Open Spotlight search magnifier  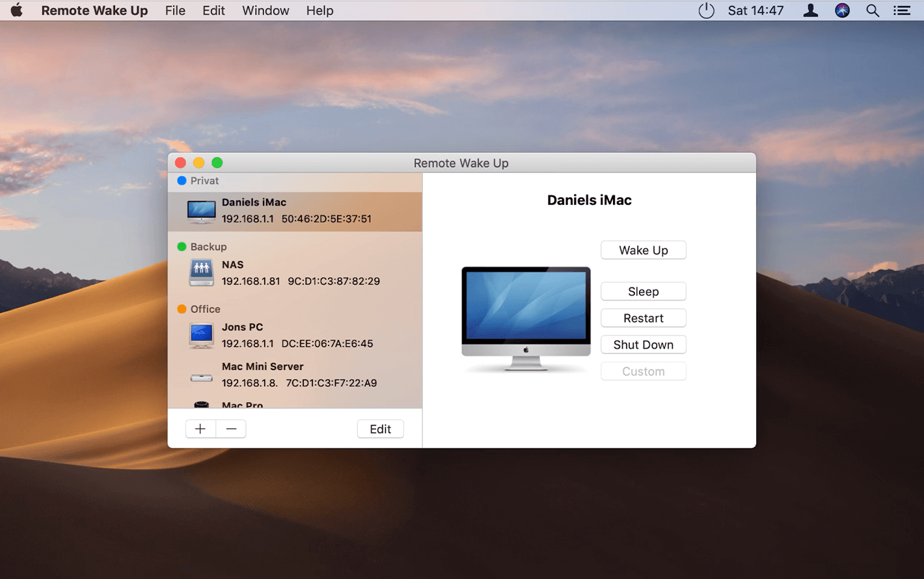873,10
